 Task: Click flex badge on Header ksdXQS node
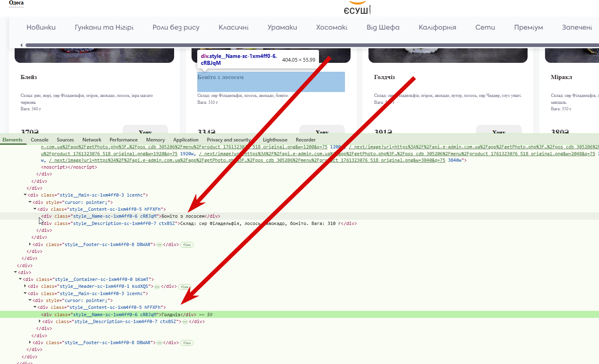click(185, 287)
